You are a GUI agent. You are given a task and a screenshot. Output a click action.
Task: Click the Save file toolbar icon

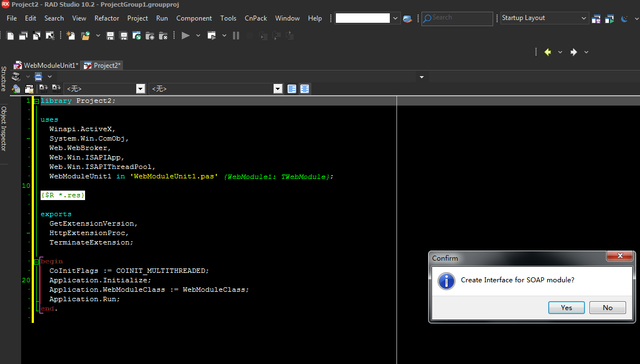pyautogui.click(x=110, y=36)
